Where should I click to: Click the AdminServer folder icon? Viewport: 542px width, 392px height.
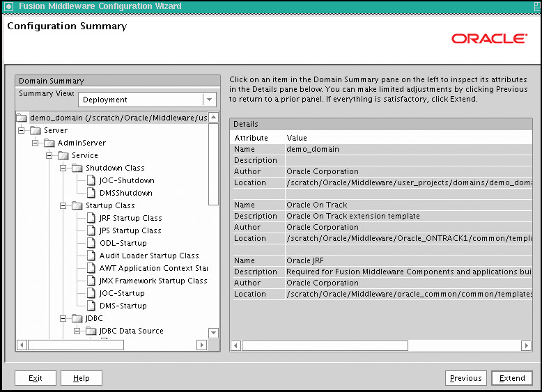tap(49, 143)
